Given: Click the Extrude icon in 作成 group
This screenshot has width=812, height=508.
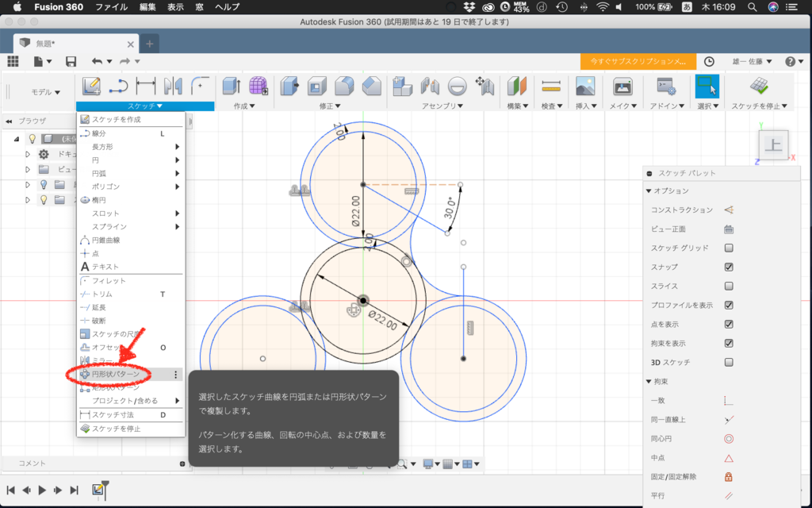Looking at the screenshot, I should coord(231,86).
